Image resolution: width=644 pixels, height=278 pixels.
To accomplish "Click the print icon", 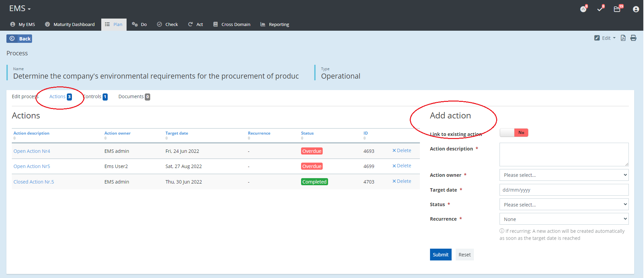I will pyautogui.click(x=633, y=38).
